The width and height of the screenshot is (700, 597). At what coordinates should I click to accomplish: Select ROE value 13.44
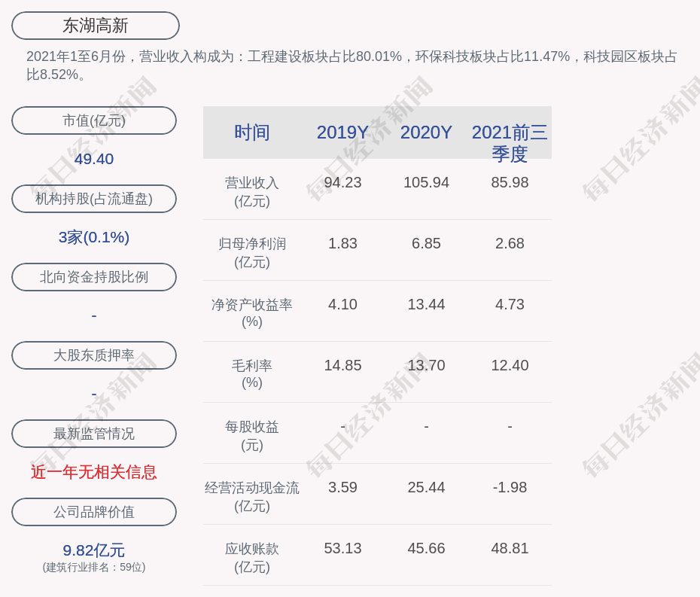426,305
